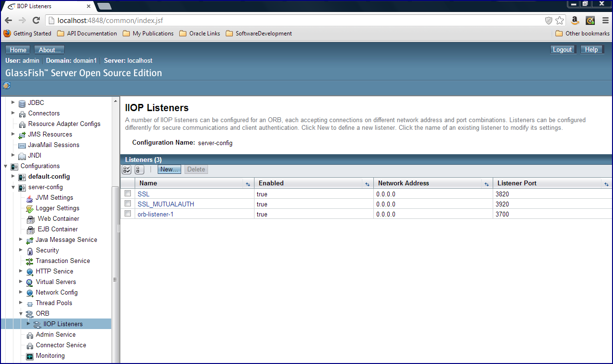Image resolution: width=613 pixels, height=364 pixels.
Task: Sort table by Name column arrows
Action: pos(248,184)
